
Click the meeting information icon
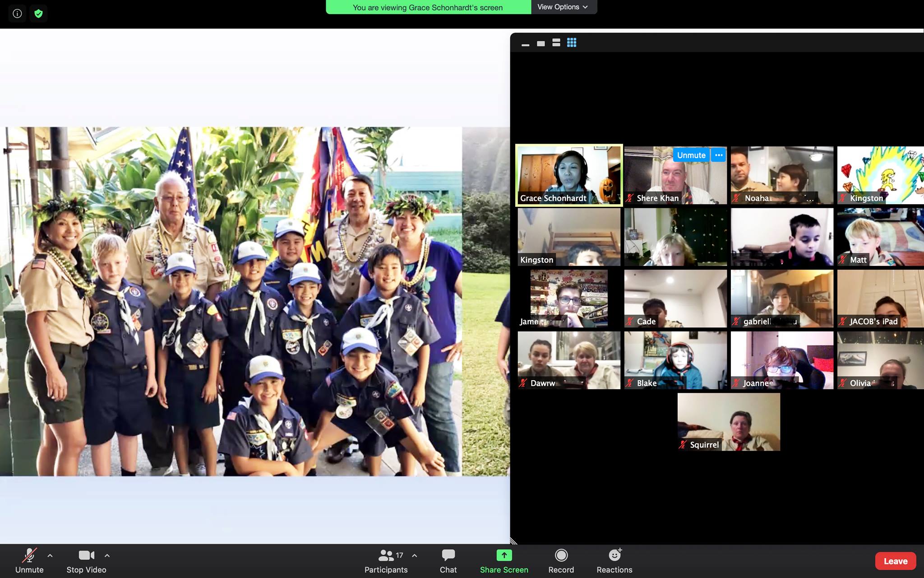point(17,14)
